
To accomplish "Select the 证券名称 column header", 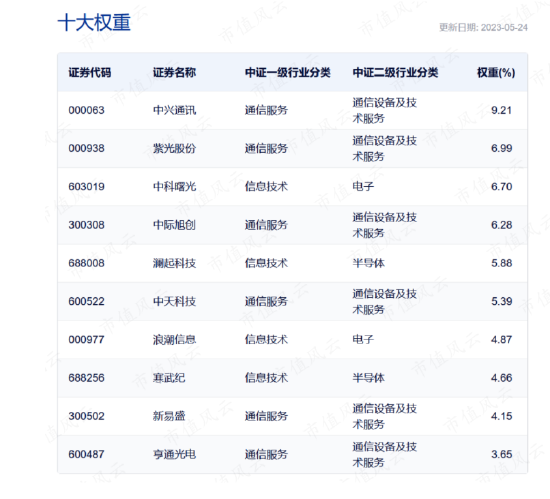I will 174,73.
